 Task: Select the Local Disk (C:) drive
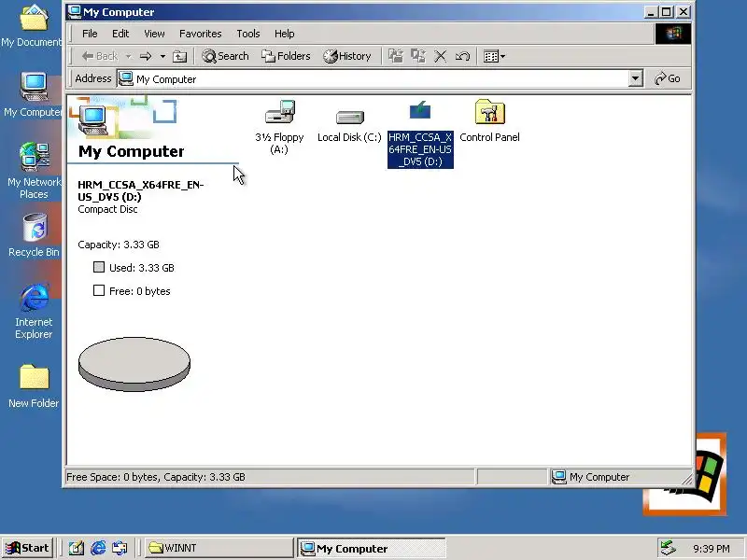tap(349, 126)
